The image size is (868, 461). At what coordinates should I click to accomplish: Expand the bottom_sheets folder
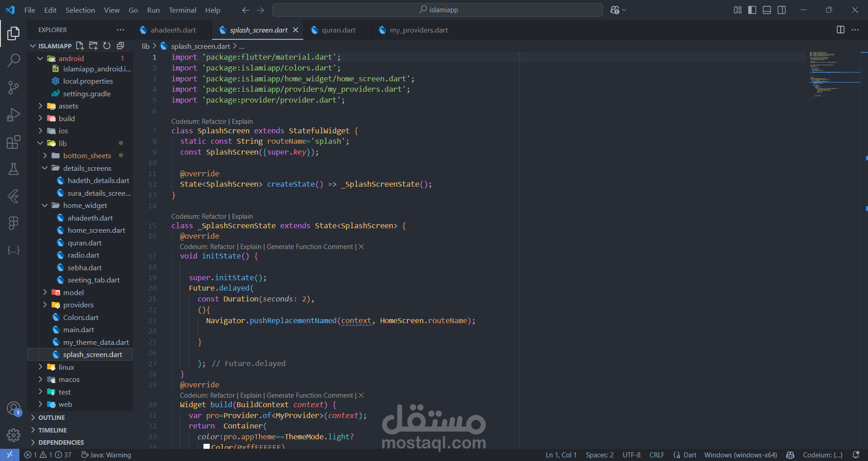(45, 155)
